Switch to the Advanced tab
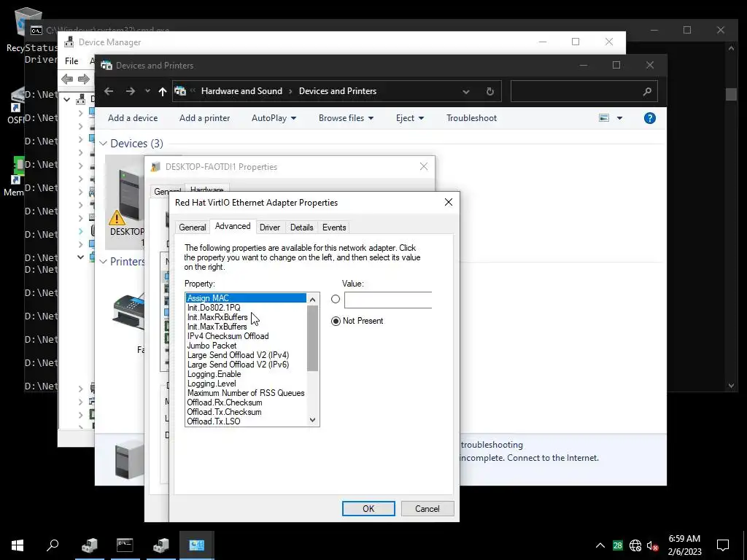Screen dimensions: 747x560 point(233,226)
